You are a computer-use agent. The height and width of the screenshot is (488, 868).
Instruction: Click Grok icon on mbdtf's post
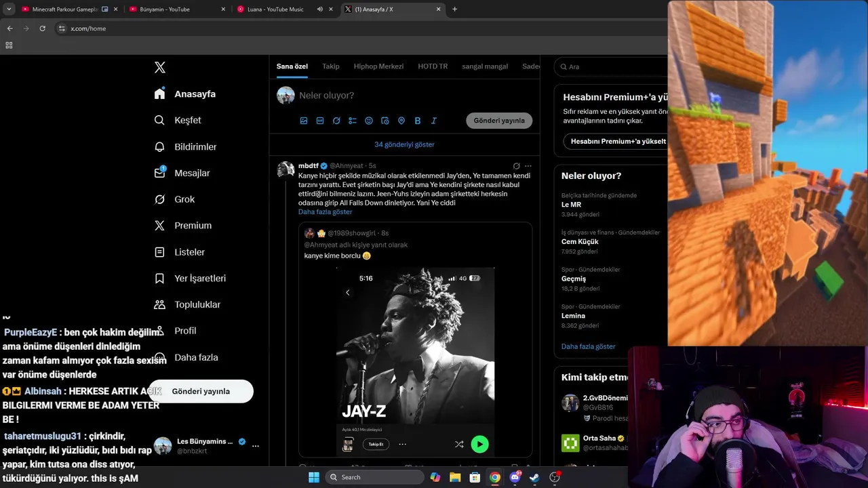[516, 166]
